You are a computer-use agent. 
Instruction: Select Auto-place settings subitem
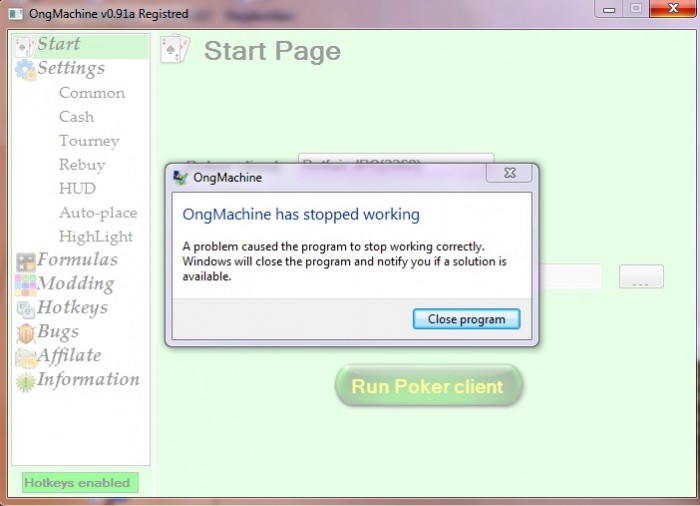click(98, 213)
